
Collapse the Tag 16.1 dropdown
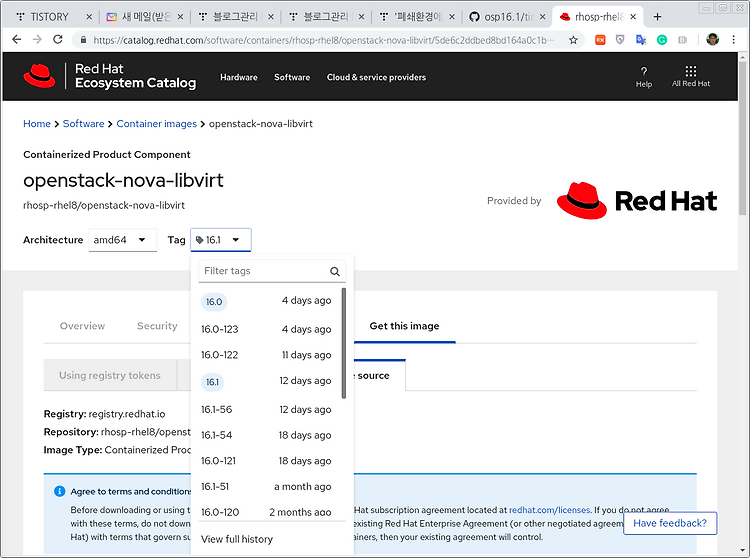pyautogui.click(x=221, y=240)
